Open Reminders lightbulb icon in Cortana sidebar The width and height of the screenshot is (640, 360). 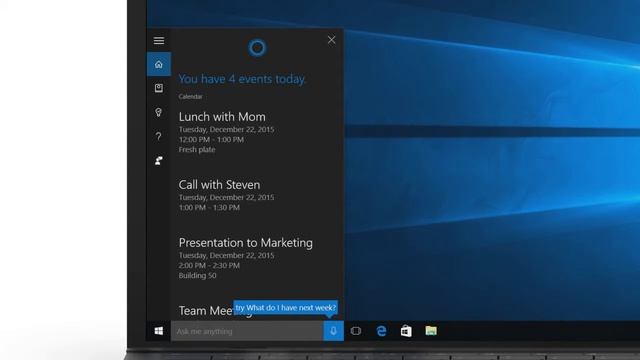coord(159,112)
